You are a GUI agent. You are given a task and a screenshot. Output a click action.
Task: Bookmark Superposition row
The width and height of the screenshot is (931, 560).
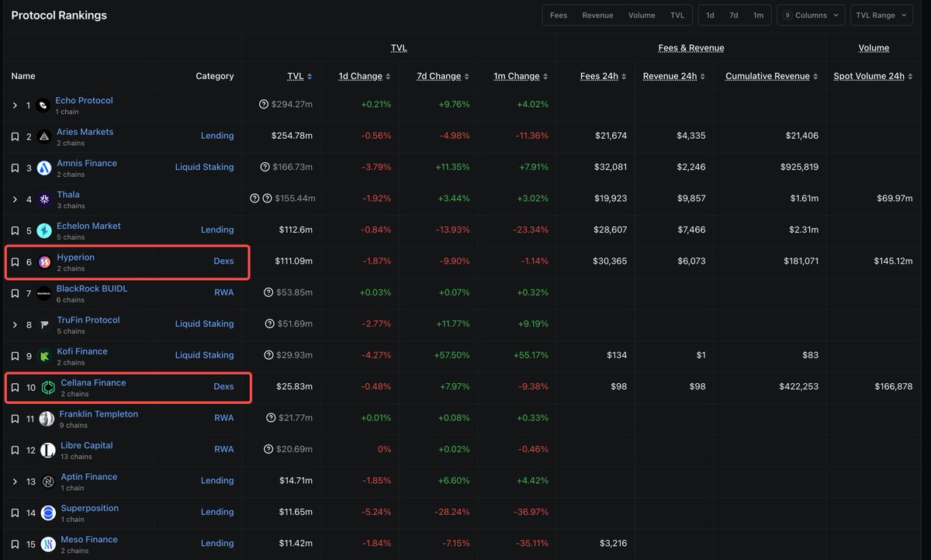coord(15,513)
